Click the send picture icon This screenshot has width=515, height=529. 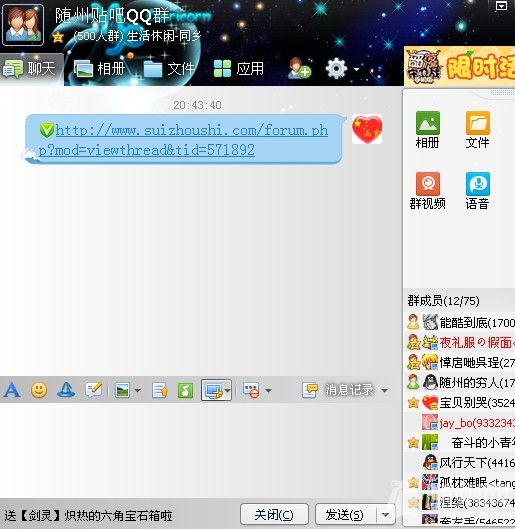point(122,390)
